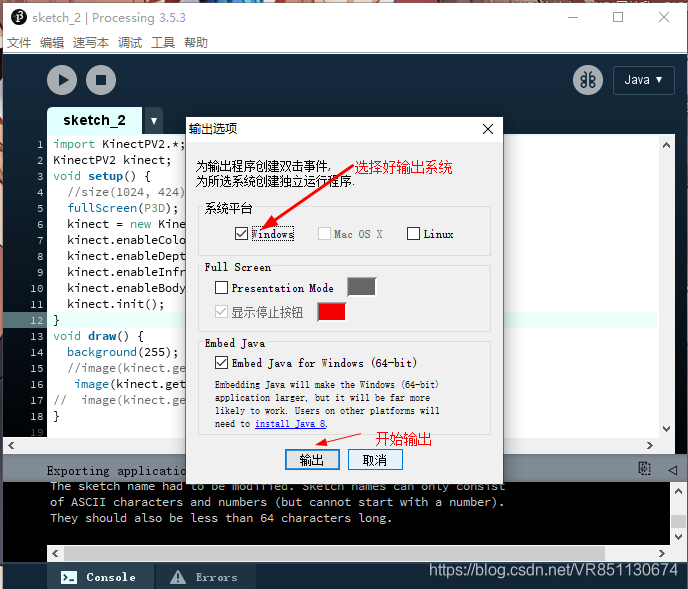Pick the gray presentation background color

362,287
